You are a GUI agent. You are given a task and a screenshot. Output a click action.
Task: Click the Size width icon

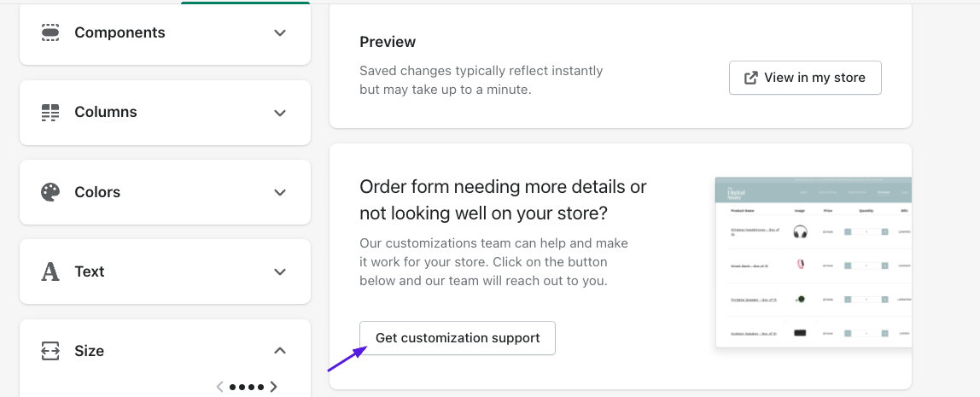point(50,351)
